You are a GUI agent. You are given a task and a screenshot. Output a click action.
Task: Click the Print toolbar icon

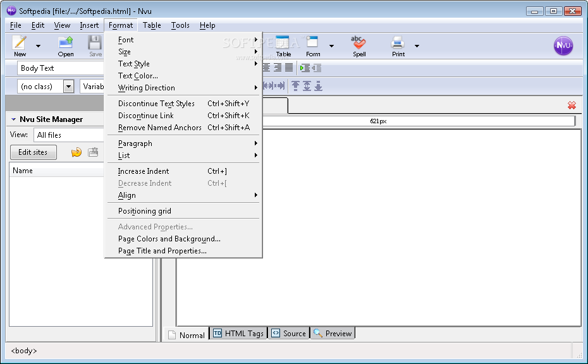pyautogui.click(x=398, y=45)
